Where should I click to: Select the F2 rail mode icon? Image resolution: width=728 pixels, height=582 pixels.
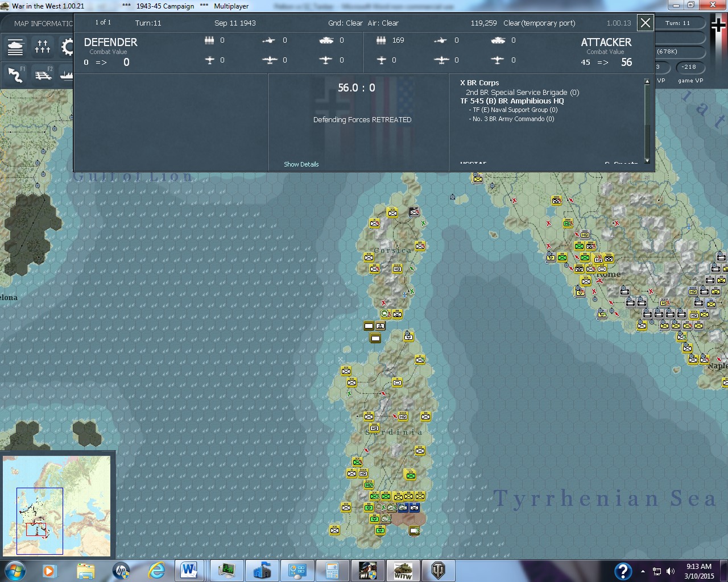point(43,74)
